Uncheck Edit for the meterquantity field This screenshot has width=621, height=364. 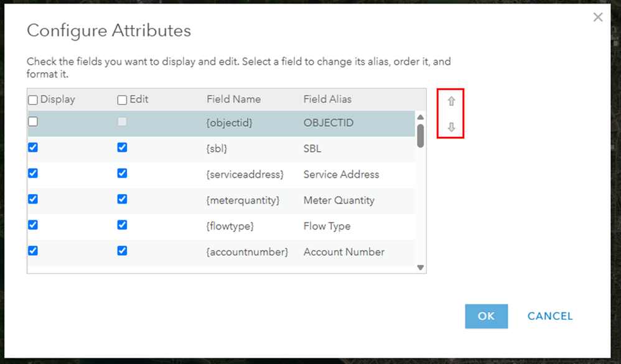click(x=122, y=199)
